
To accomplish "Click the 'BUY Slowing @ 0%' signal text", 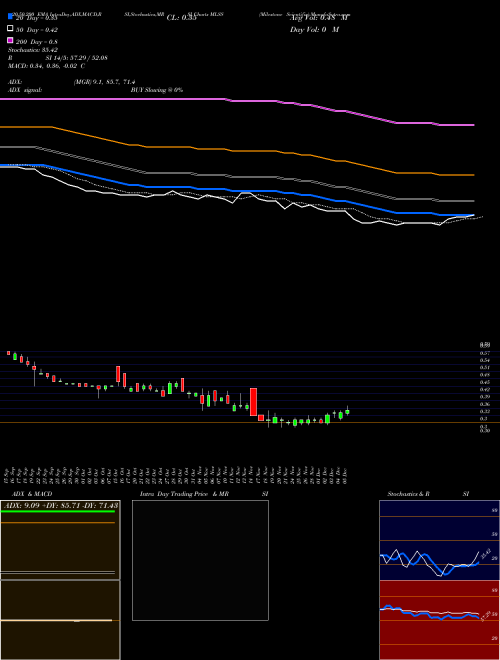I will pyautogui.click(x=157, y=90).
